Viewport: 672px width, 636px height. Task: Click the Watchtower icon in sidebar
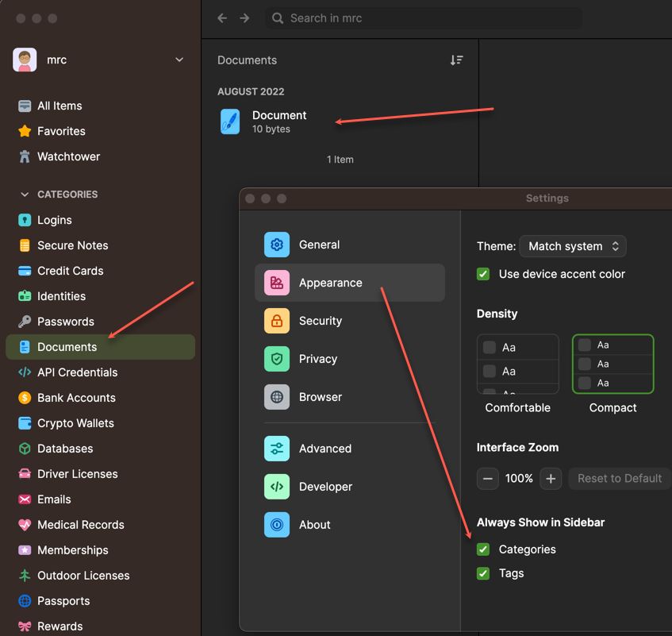coord(25,156)
